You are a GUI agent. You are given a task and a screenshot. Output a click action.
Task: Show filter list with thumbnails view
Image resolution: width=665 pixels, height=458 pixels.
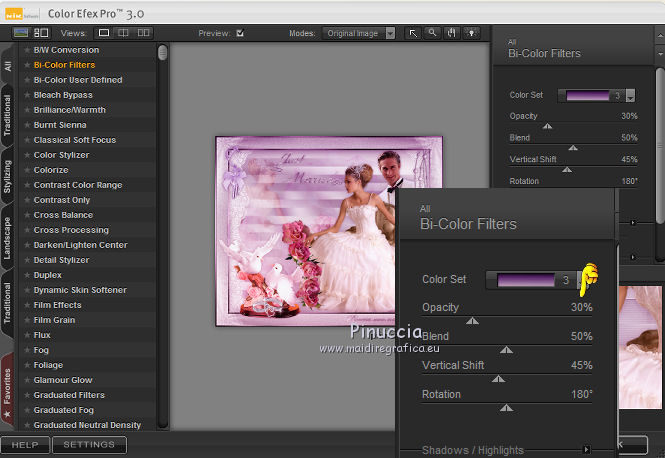tap(41, 33)
